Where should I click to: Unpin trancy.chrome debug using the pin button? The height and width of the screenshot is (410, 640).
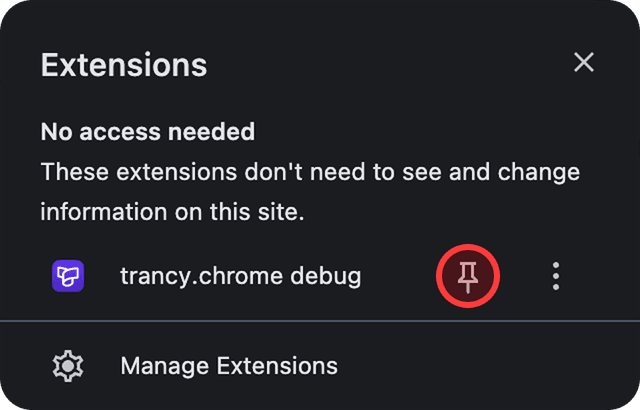coord(468,276)
